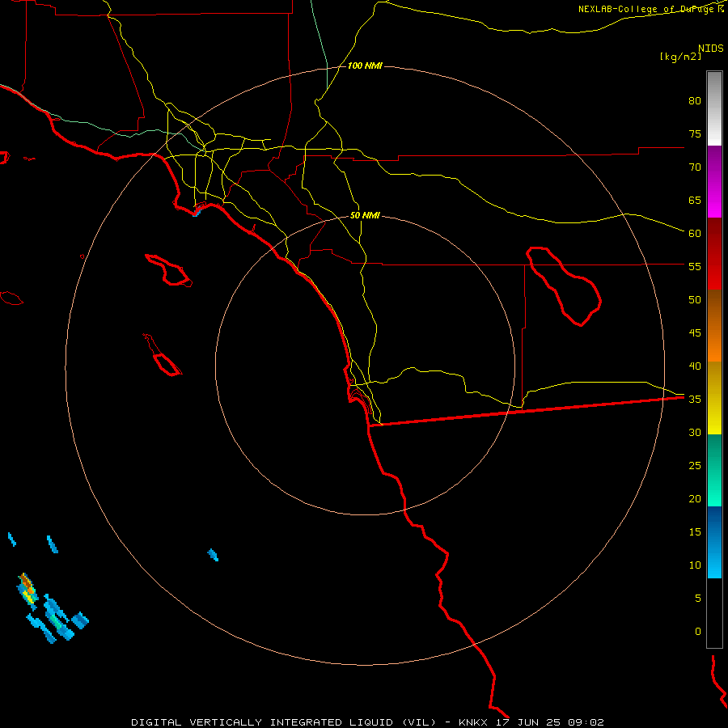Pick the green segment of the color bar
This screenshot has width=728, height=728.
point(714,470)
